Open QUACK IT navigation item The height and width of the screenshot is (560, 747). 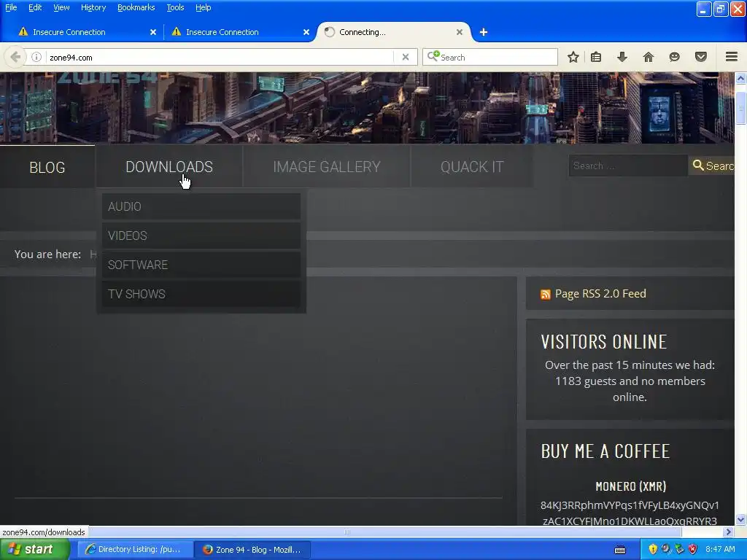click(472, 167)
